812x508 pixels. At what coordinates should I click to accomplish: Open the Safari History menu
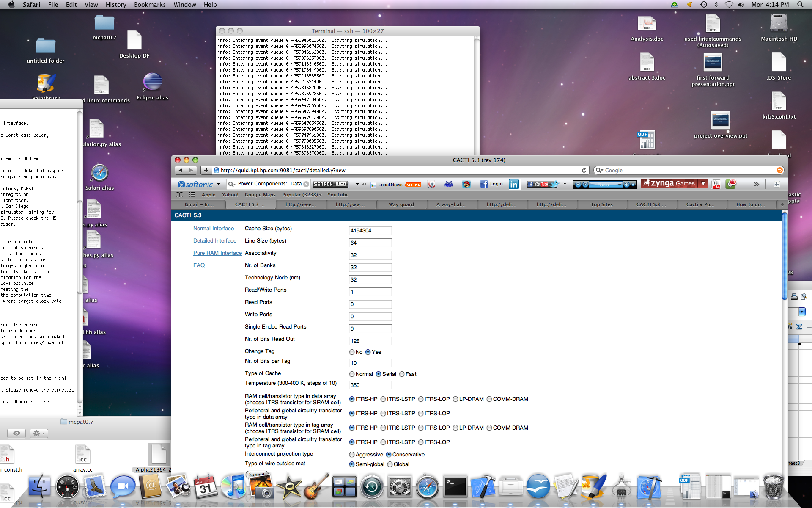click(116, 4)
